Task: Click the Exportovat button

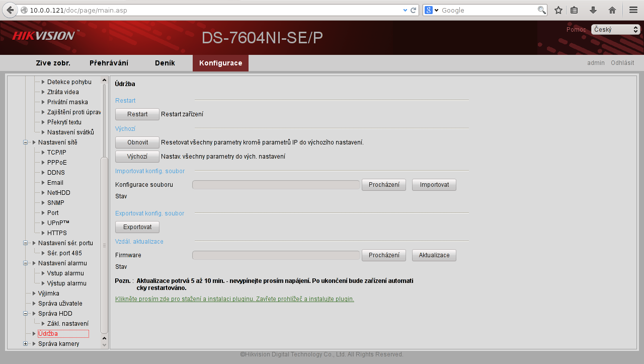Action: 137,227
